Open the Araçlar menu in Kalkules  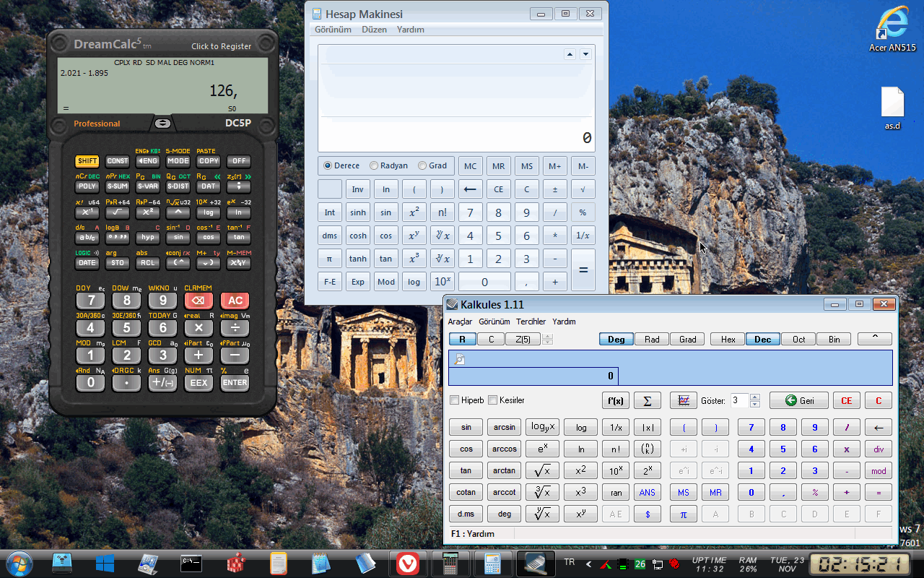460,322
